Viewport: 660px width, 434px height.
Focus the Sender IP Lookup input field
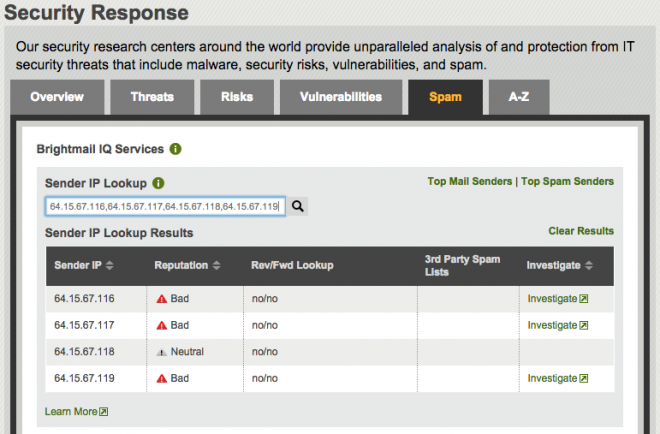click(x=165, y=206)
